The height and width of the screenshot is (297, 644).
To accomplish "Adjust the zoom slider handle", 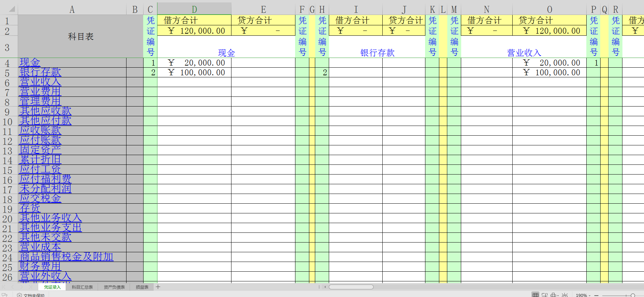I will (x=633, y=296).
